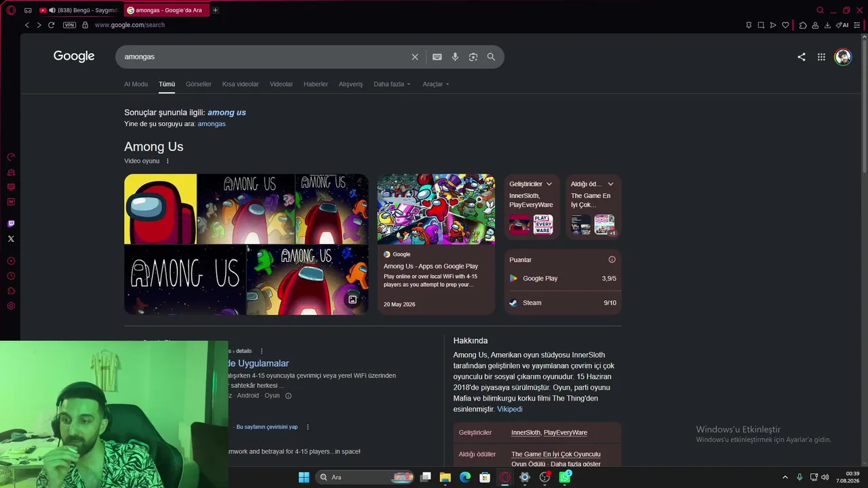The height and width of the screenshot is (488, 868).
Task: Open the browser downloads panel
Action: [x=827, y=25]
